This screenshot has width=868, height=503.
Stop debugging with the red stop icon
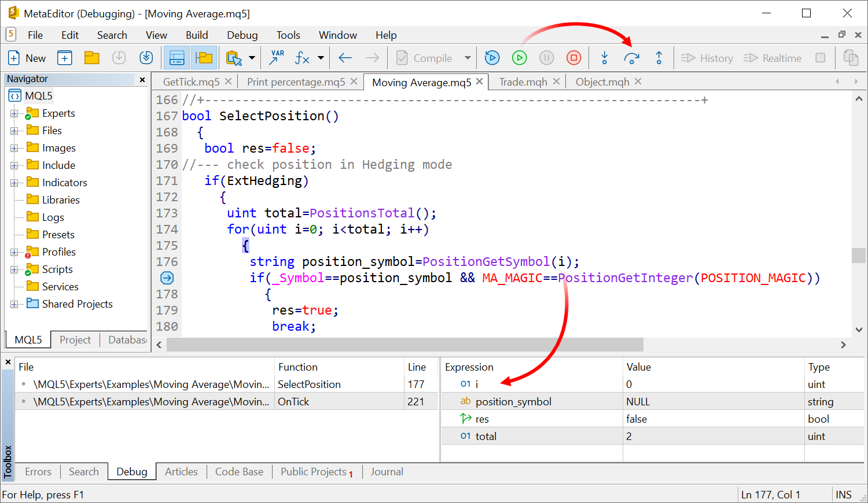pos(573,58)
